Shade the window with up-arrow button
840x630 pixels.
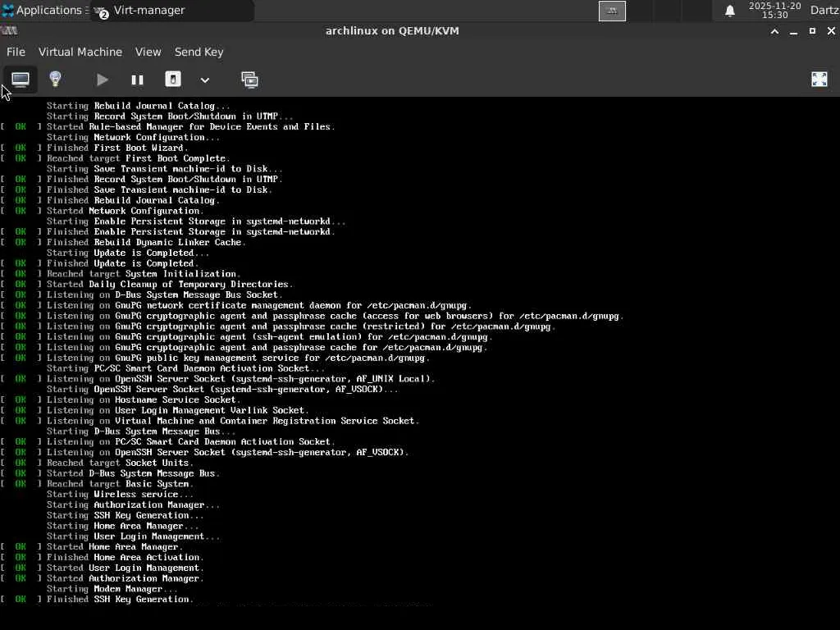tap(774, 31)
